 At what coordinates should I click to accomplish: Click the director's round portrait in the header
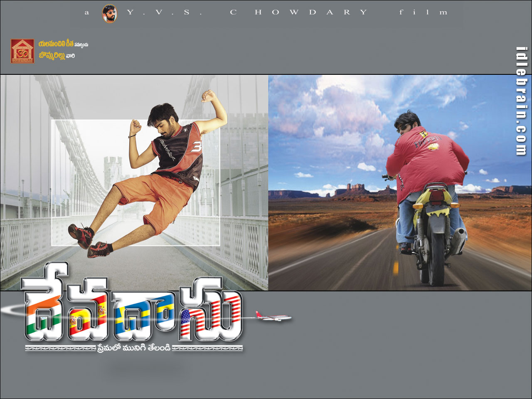point(110,13)
